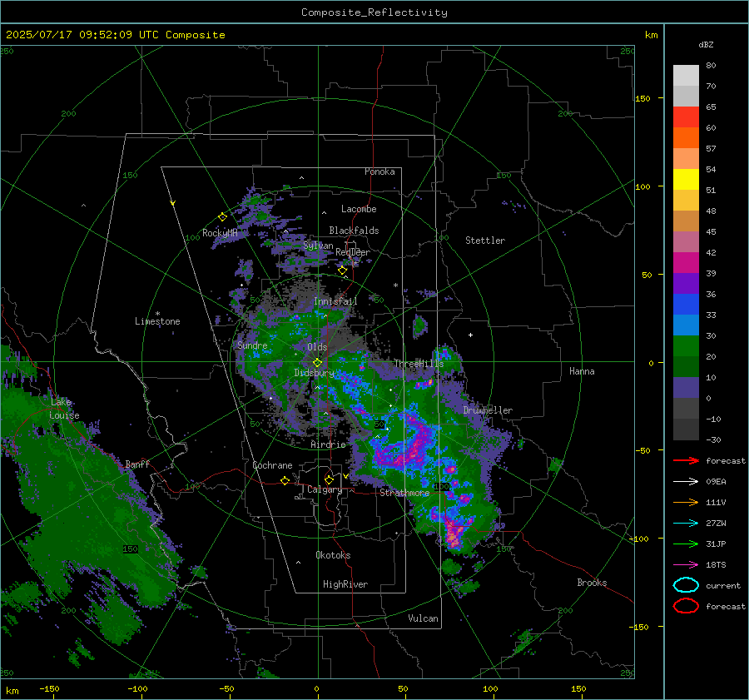The height and width of the screenshot is (700, 749).
Task: Click the Airdrie city label
Action: (328, 444)
